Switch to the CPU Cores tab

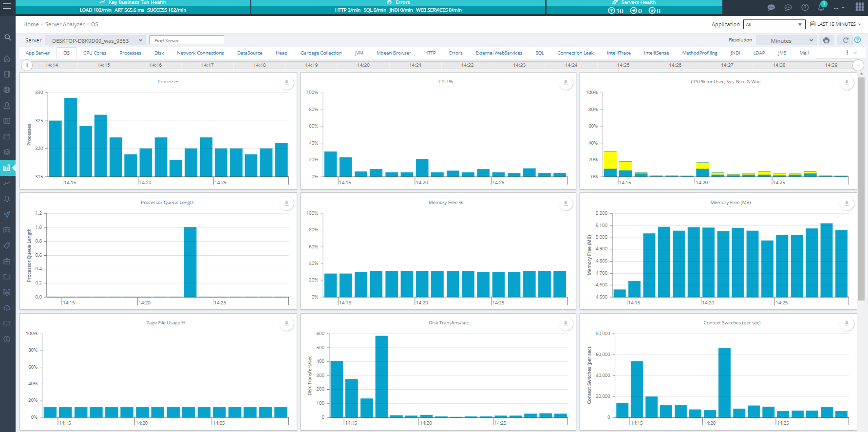point(94,53)
